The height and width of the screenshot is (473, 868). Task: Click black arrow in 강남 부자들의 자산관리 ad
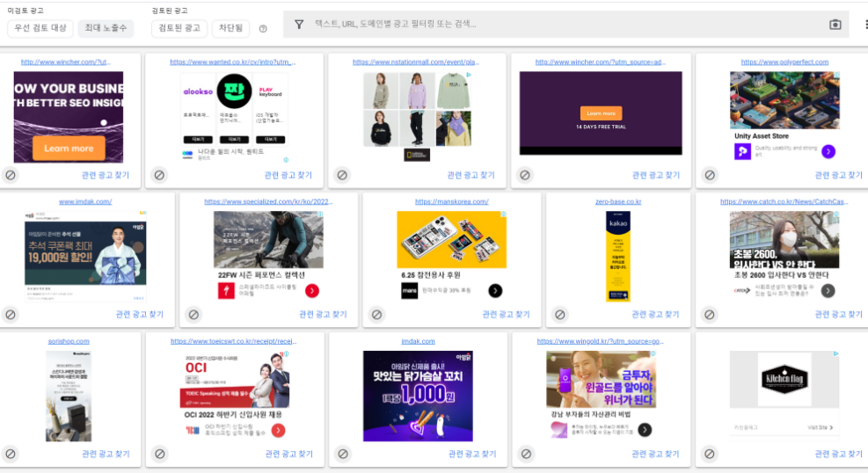coord(645,430)
